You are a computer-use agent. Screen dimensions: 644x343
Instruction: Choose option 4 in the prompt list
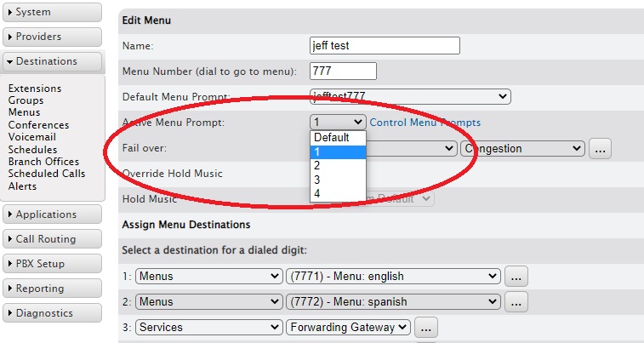[x=338, y=193]
